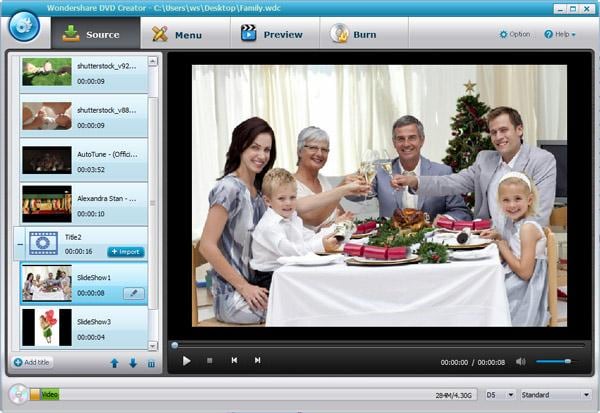
Task: Click the Preview tab clapperboard icon
Action: point(249,33)
